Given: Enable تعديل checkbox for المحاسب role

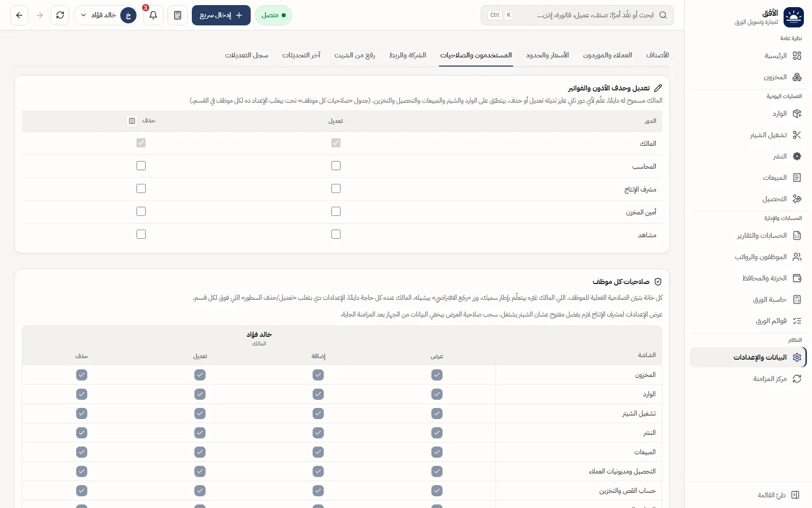Looking at the screenshot, I should 336,166.
